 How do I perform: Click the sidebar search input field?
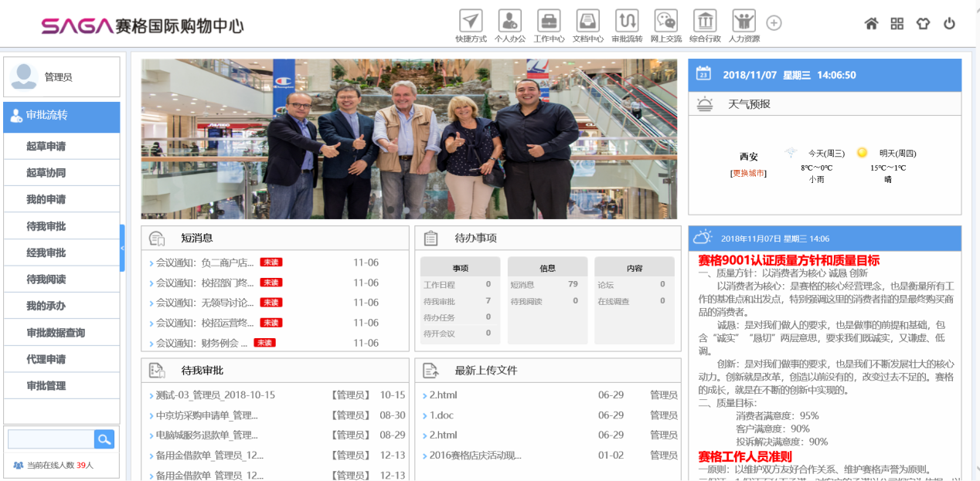click(51, 439)
